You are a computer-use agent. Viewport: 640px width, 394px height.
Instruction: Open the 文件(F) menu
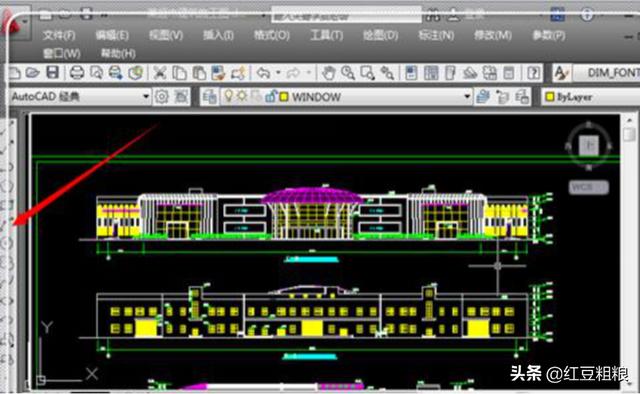[x=59, y=36]
